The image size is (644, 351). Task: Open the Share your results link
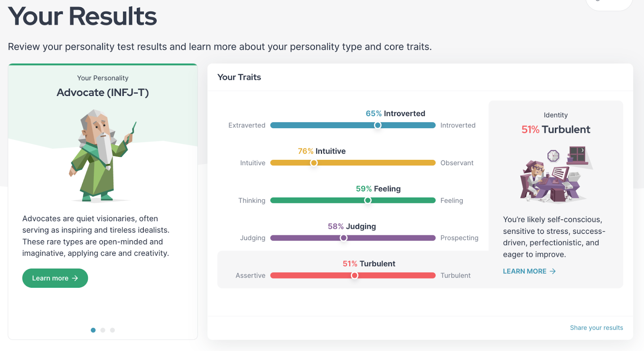tap(597, 328)
